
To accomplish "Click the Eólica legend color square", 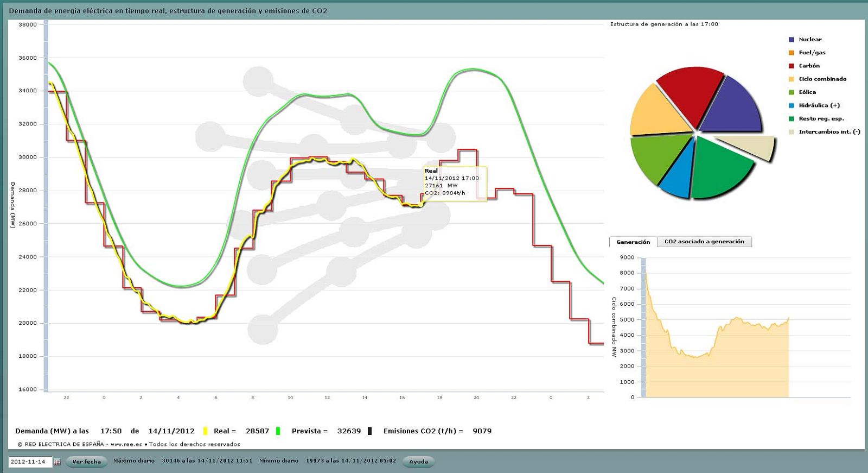I will tap(792, 92).
